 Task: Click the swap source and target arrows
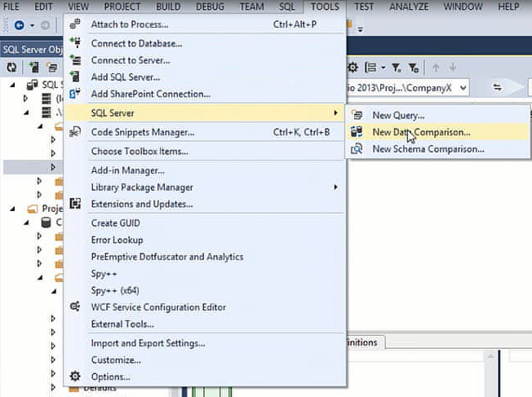[498, 87]
